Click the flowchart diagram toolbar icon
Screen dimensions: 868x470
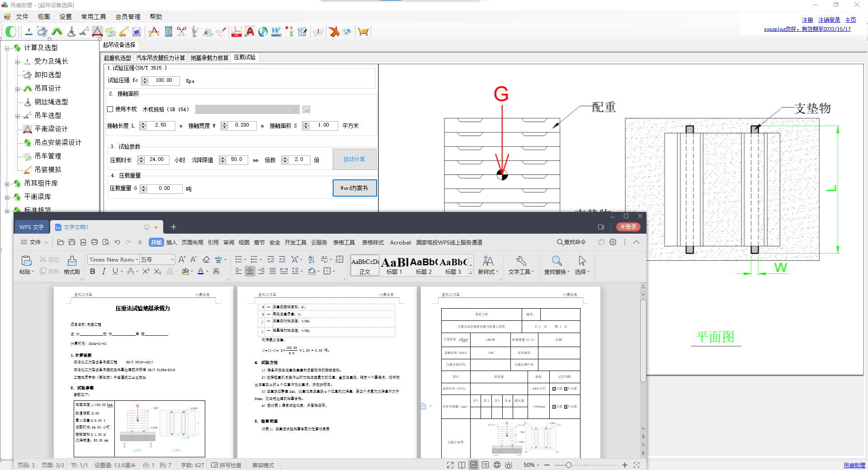289,32
